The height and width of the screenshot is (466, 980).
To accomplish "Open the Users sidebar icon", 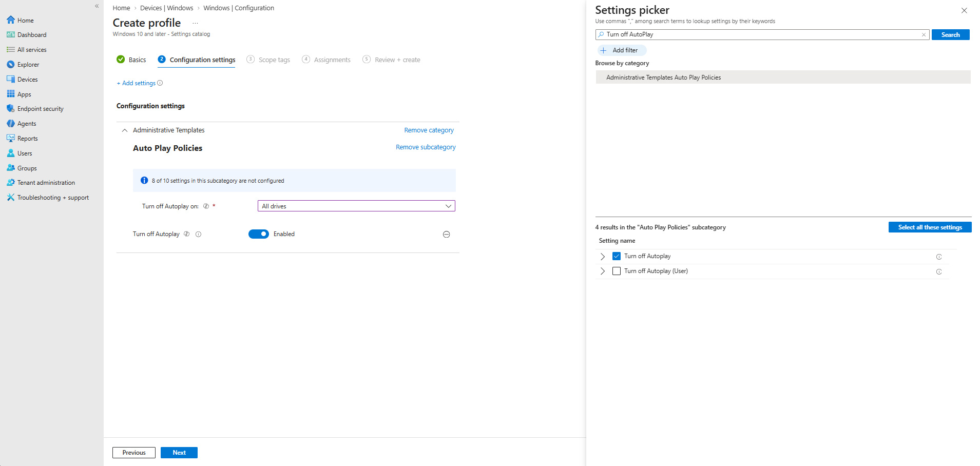I will pos(11,153).
